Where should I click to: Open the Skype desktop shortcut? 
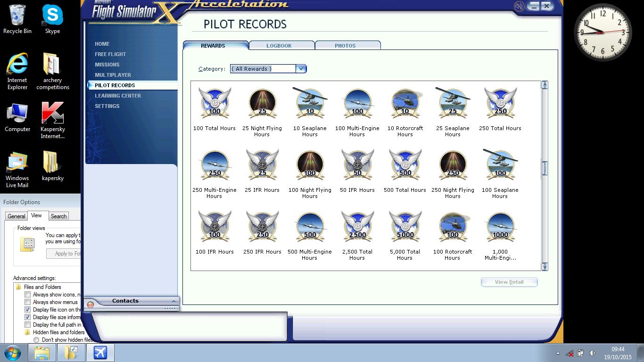pos(52,19)
